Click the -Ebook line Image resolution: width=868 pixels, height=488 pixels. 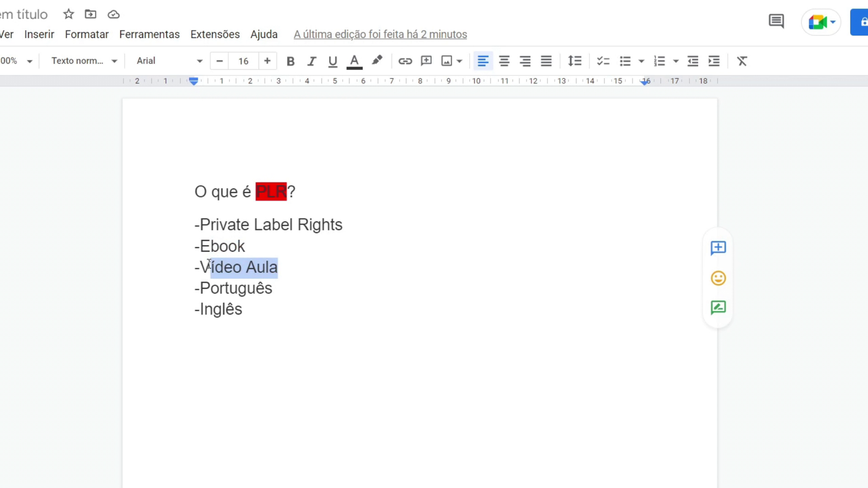[220, 246]
